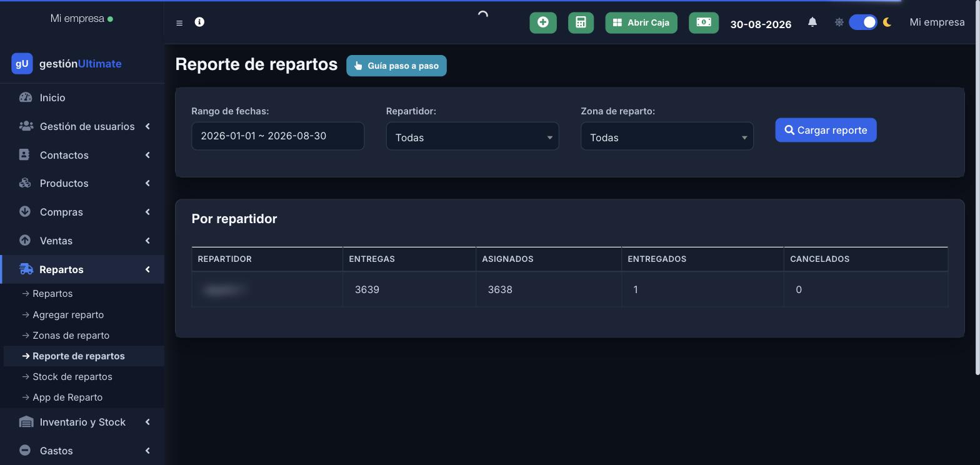
Task: Open the Mi empresa user menu at top right
Action: 937,22
